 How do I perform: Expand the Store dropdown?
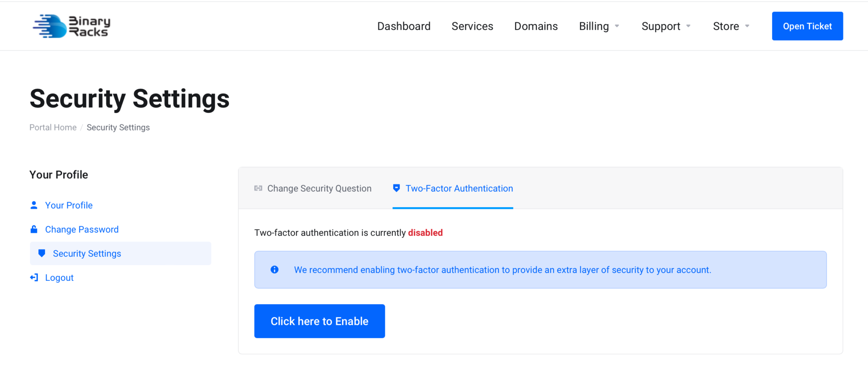[x=729, y=26]
